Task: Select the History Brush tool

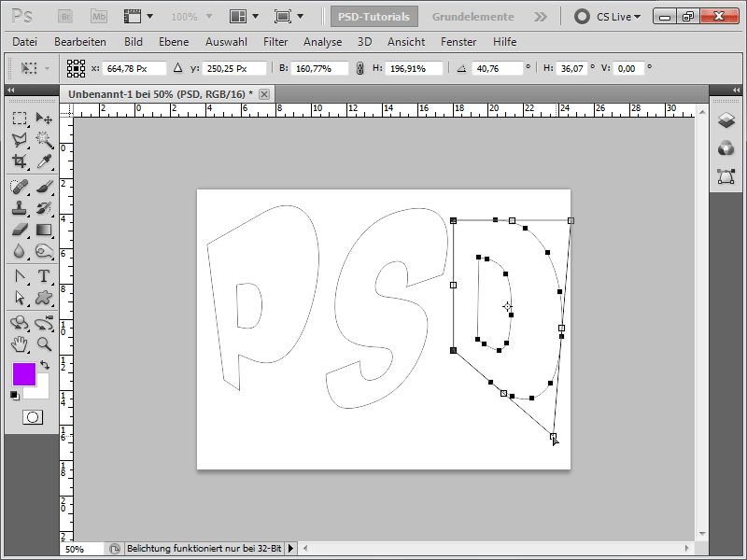Action: click(x=44, y=208)
